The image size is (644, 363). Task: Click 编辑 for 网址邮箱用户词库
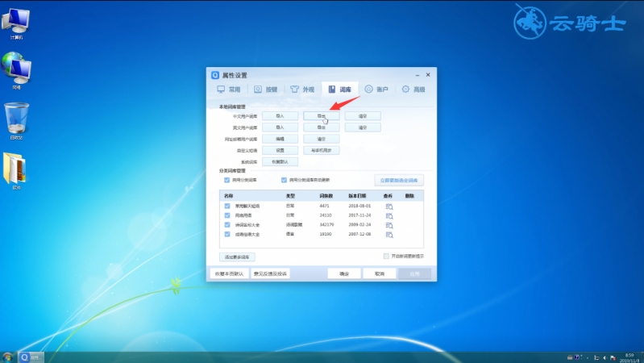(x=280, y=139)
